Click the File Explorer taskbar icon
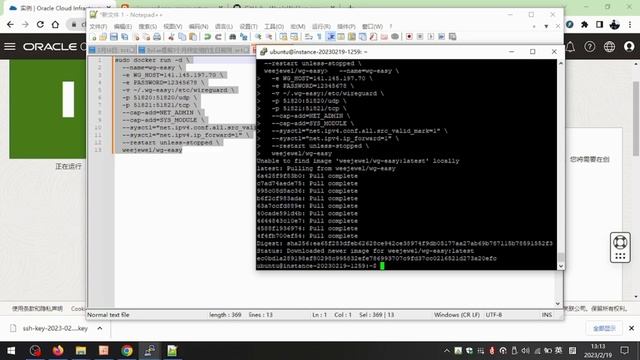Image resolution: width=640 pixels, height=360 pixels. point(81,351)
